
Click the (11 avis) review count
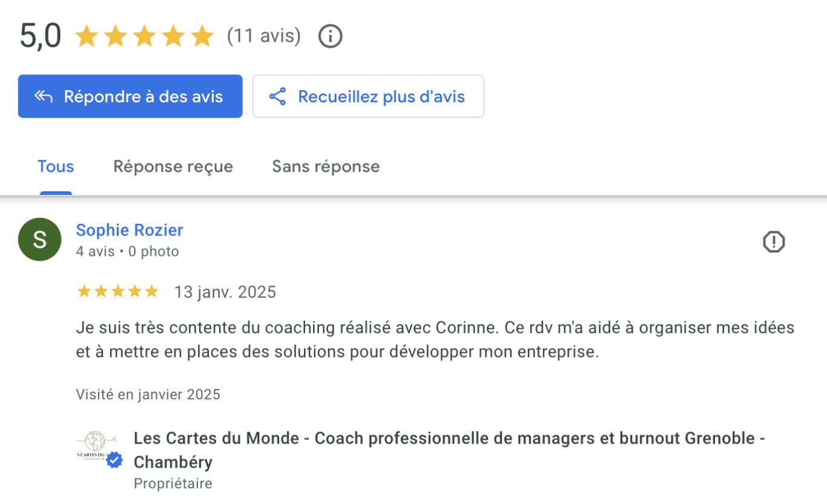264,36
